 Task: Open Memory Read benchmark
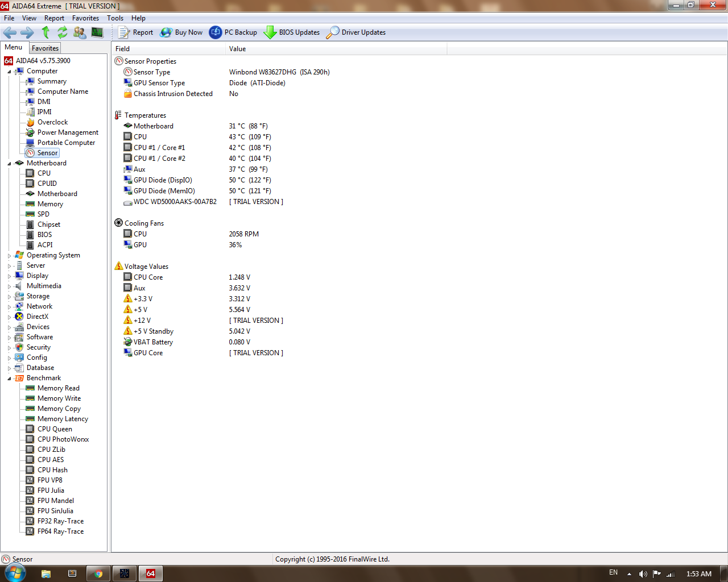pos(58,388)
